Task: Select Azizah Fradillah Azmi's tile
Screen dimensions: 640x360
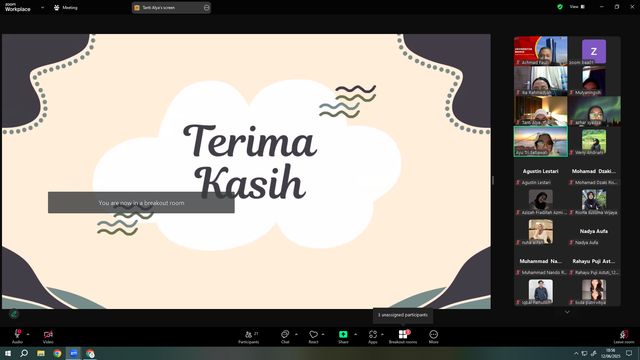Action: tap(540, 202)
